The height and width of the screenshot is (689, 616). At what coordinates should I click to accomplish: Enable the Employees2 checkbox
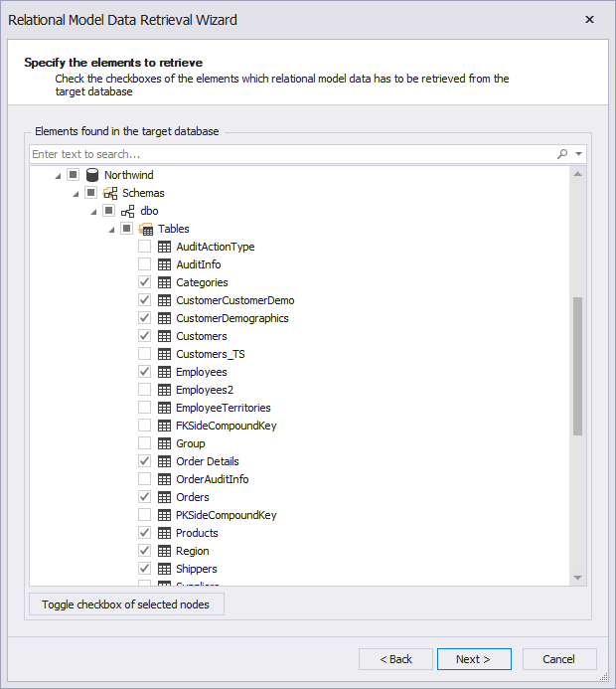145,390
